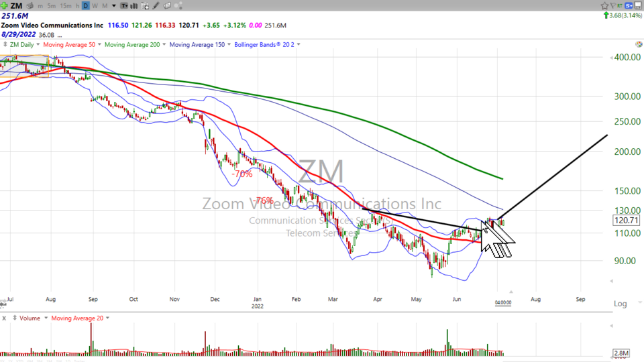Switch to hourly 'h' timeframe

click(x=78, y=6)
